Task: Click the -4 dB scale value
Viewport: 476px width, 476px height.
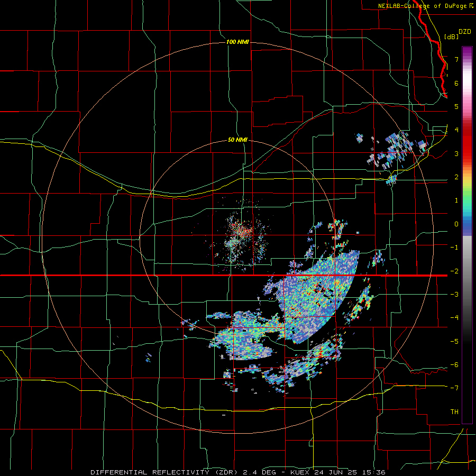Action: coord(454,317)
